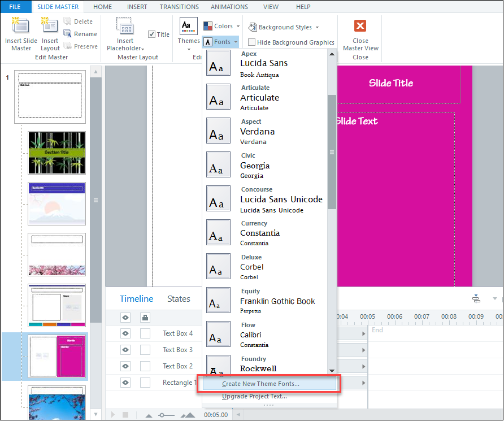Lock the Text Box 3 layer checkbox
Screen dimensions: 504x421
[x=145, y=350]
